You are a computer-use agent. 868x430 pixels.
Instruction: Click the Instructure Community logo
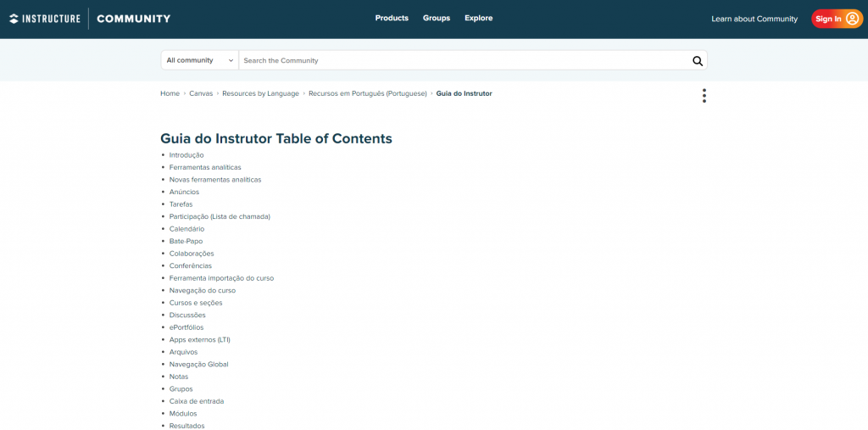click(x=90, y=19)
